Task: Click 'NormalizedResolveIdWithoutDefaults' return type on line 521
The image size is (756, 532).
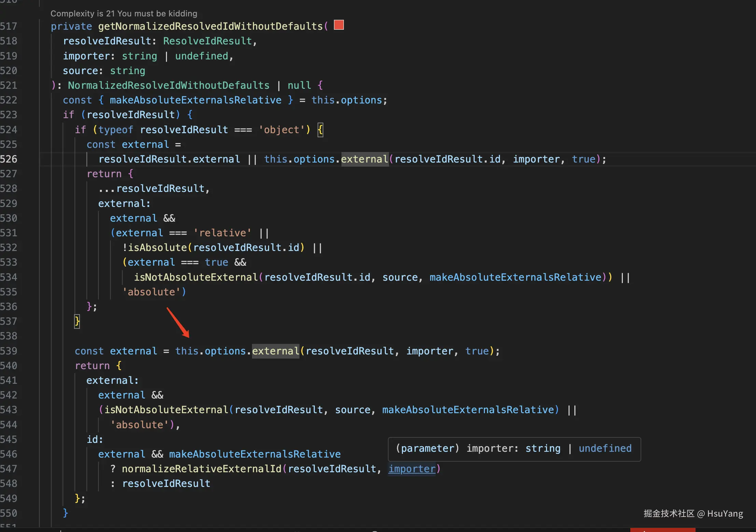Action: tap(169, 85)
